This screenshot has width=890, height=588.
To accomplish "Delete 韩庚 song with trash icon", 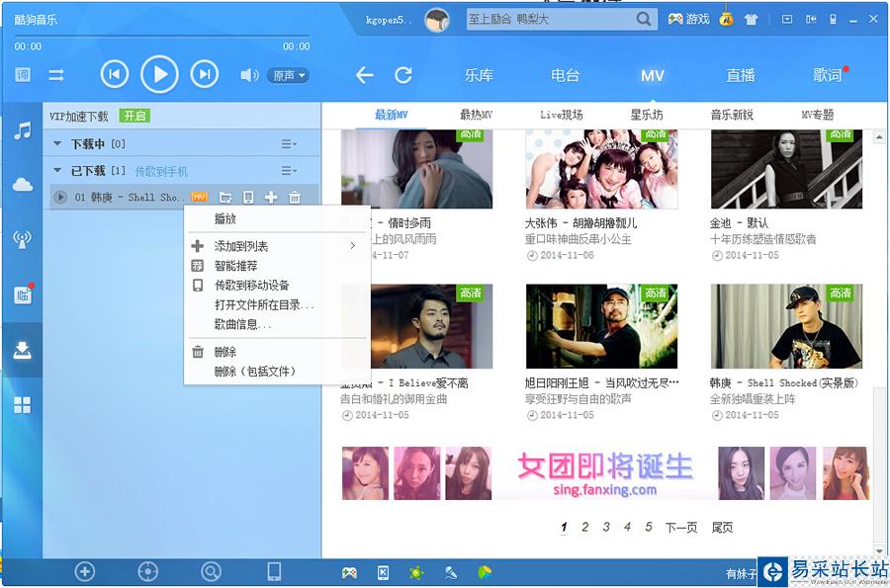I will (x=295, y=197).
